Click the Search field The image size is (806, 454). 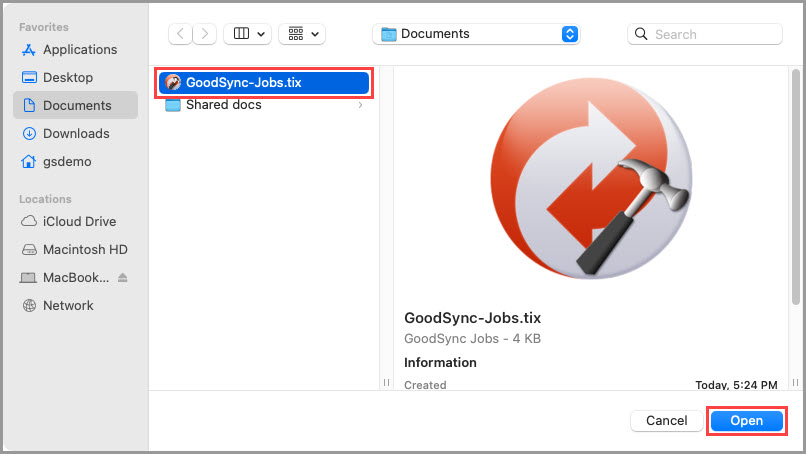[705, 34]
